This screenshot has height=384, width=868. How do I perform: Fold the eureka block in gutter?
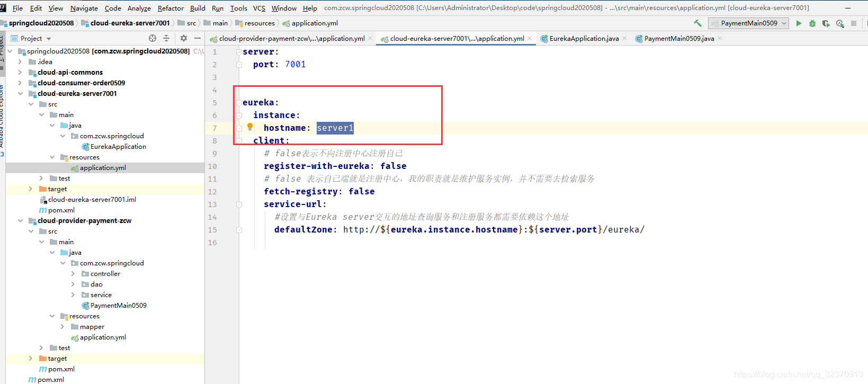[x=239, y=102]
